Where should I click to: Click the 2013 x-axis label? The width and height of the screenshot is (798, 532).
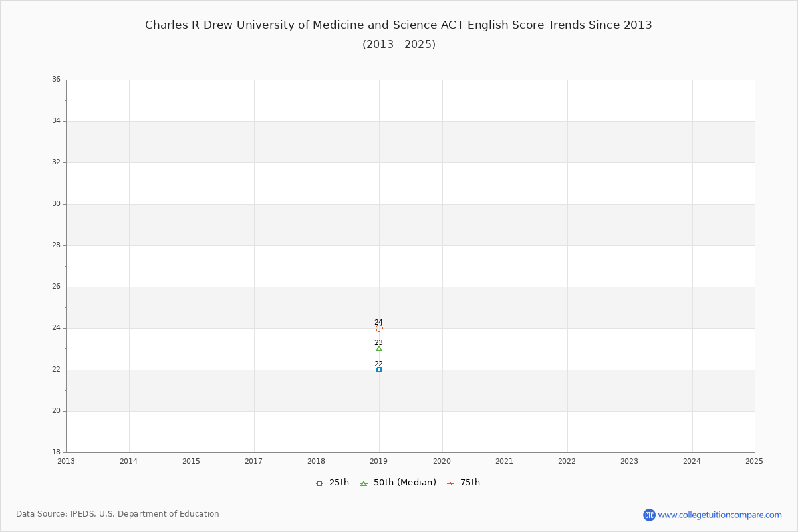(x=66, y=461)
